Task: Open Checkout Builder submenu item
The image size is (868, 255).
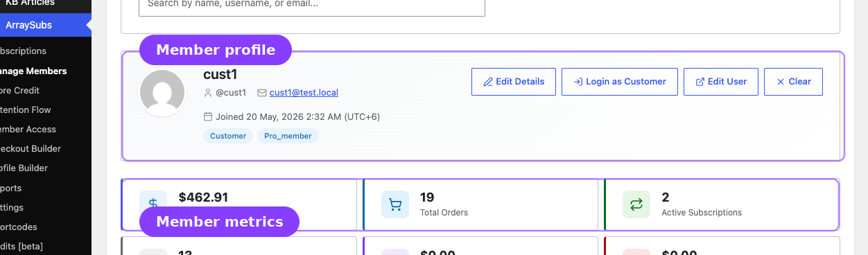Action: click(31, 148)
